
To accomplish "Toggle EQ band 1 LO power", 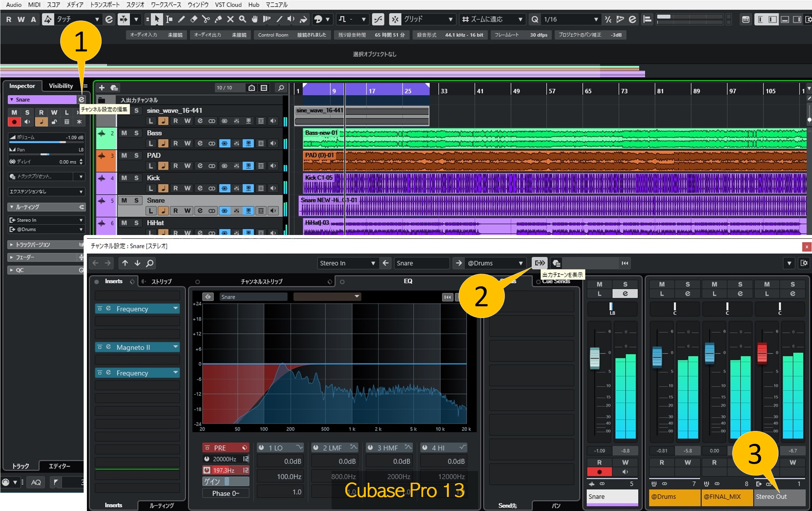I will [261, 448].
